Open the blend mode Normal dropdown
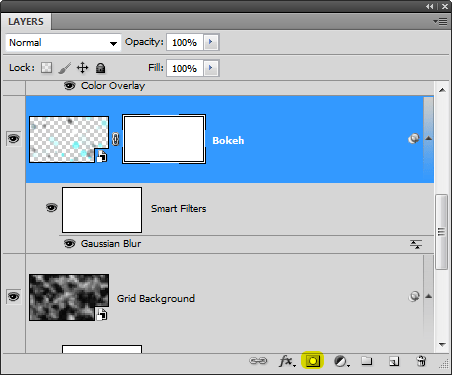 (63, 43)
